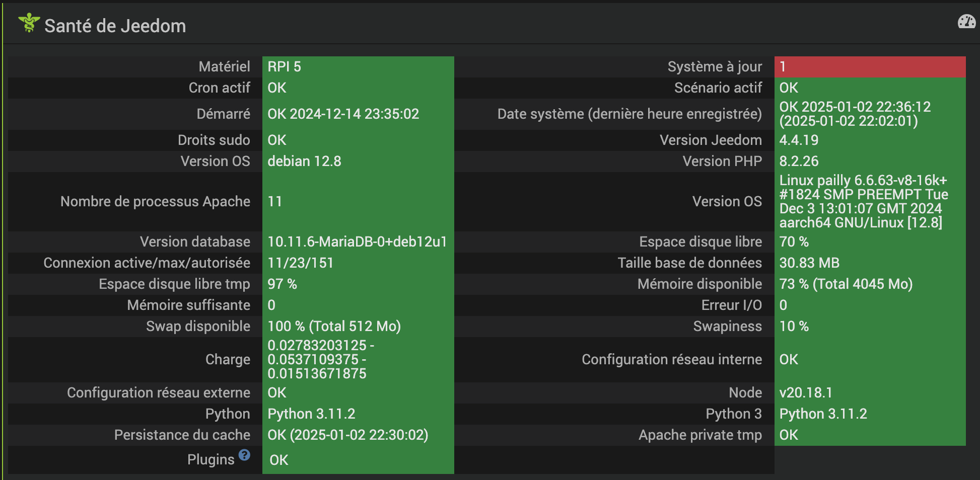This screenshot has width=980, height=480.
Task: Click the Swap disponible 100 % value
Action: click(x=334, y=326)
